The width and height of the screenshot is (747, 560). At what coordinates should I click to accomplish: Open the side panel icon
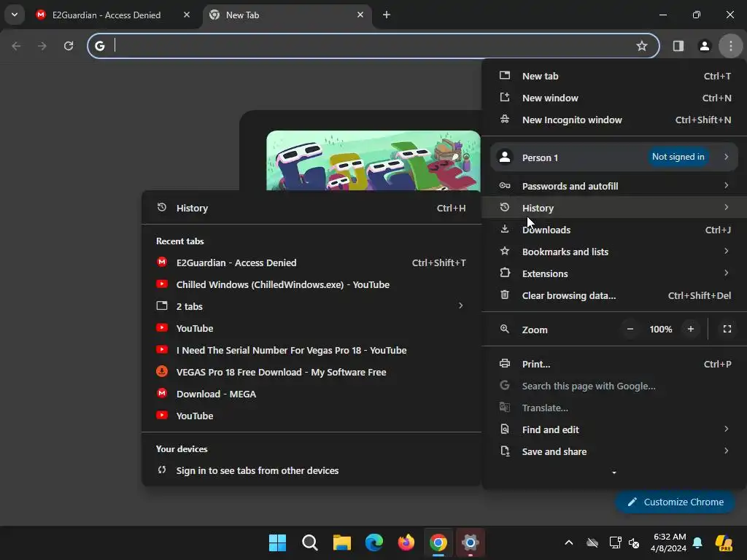coord(678,46)
